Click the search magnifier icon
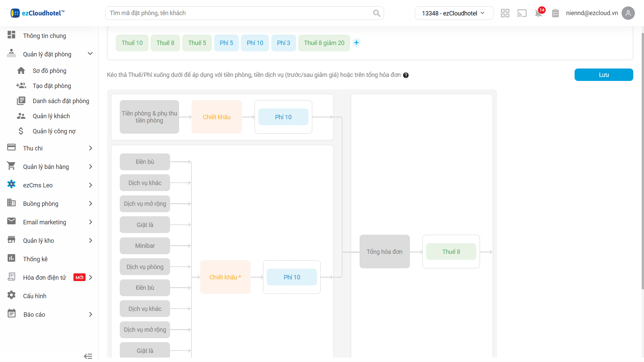Viewport: 644px width, 362px height. (377, 13)
